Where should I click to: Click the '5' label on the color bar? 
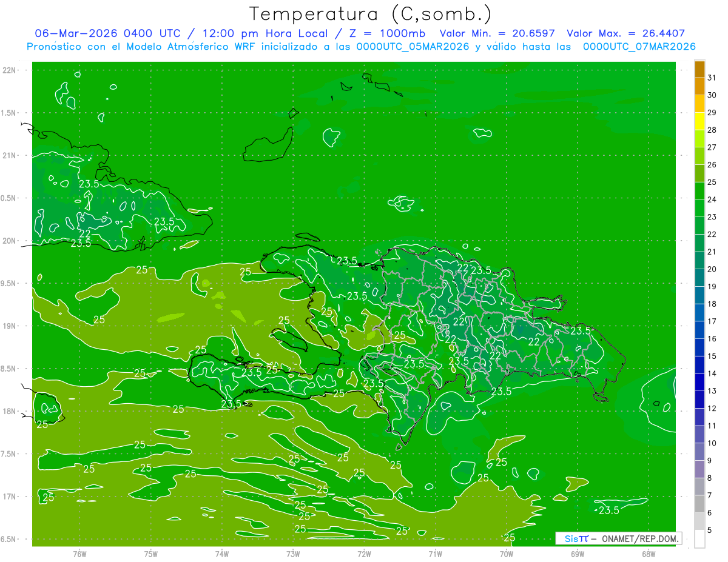point(710,530)
